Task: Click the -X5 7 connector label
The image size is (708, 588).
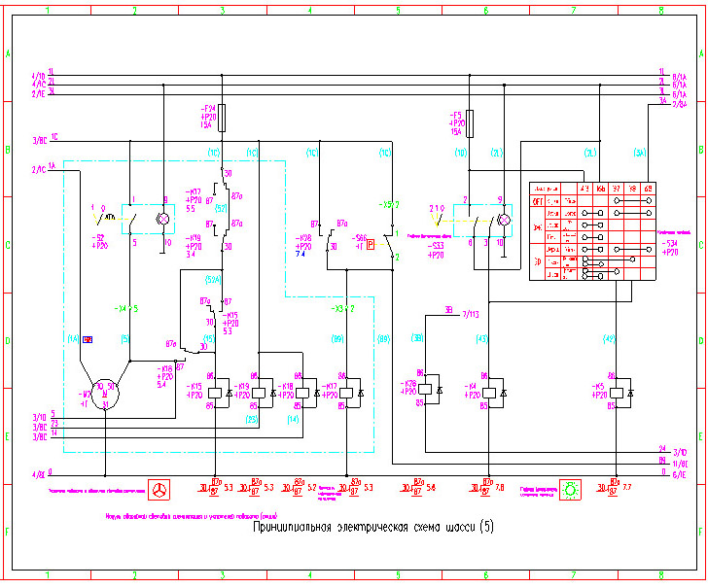Action: click(x=389, y=205)
